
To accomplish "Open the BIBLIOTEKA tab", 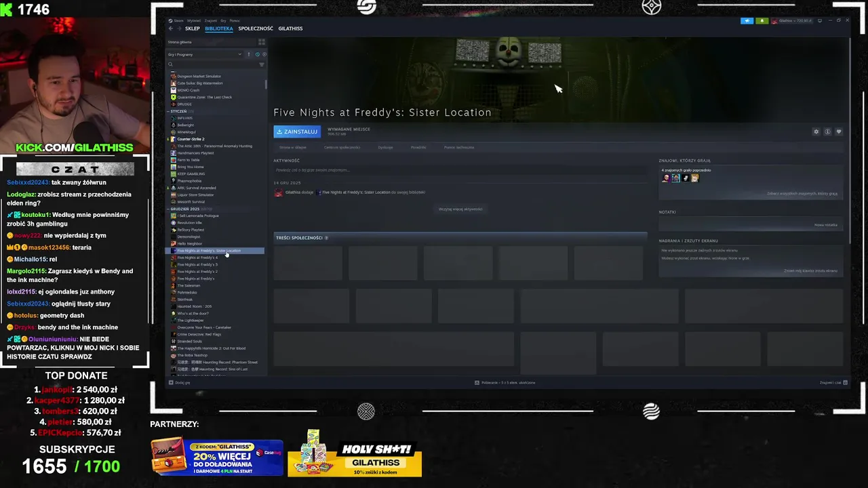I will click(219, 28).
